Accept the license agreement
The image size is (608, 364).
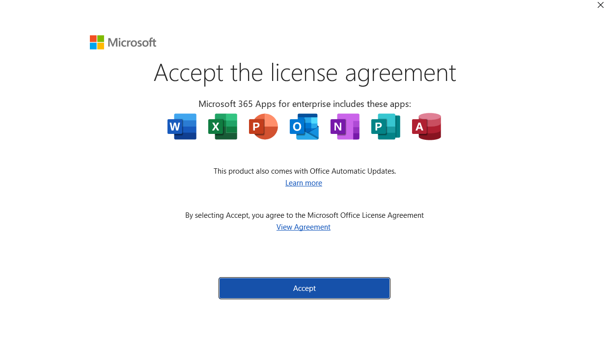pyautogui.click(x=304, y=288)
